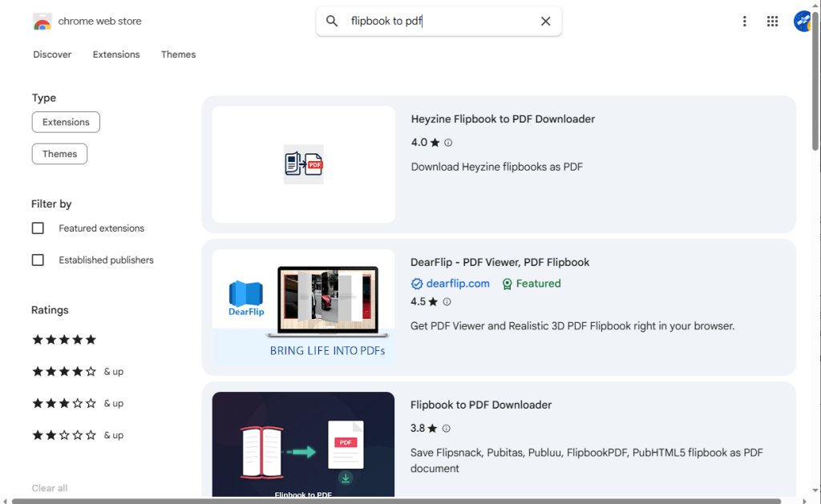Click the 'Download Heyzine flipbooks as PDF' description
Screen dimensions: 821x504
click(496, 167)
